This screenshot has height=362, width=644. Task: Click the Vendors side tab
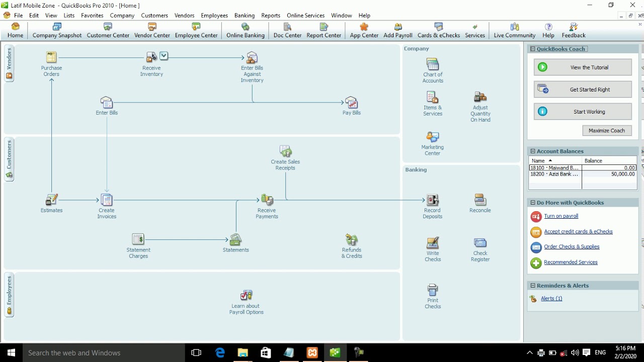tap(9, 64)
